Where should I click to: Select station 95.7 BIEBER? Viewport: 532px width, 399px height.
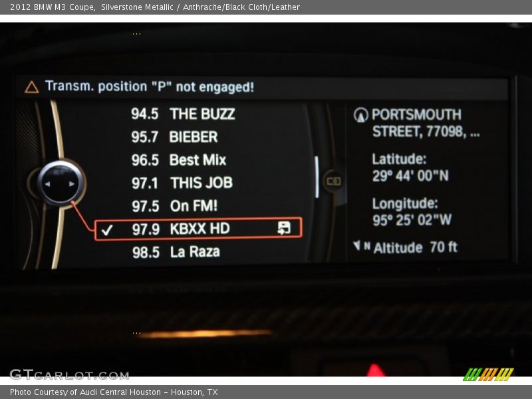point(174,137)
